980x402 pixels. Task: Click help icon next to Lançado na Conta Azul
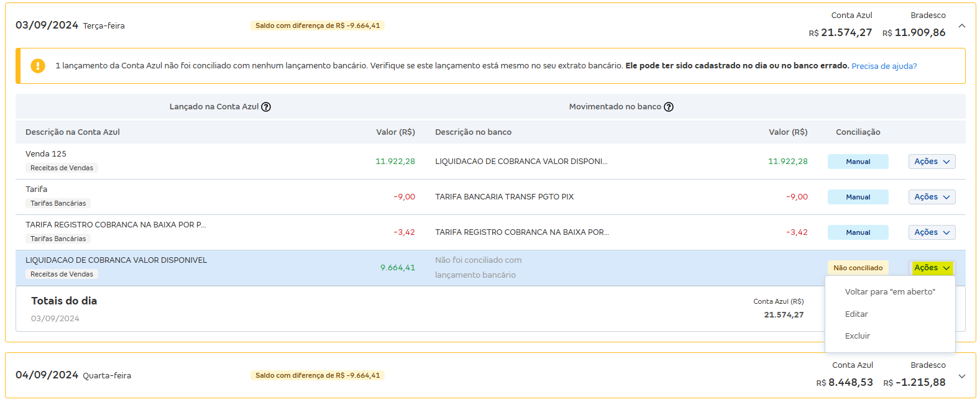[x=266, y=107]
